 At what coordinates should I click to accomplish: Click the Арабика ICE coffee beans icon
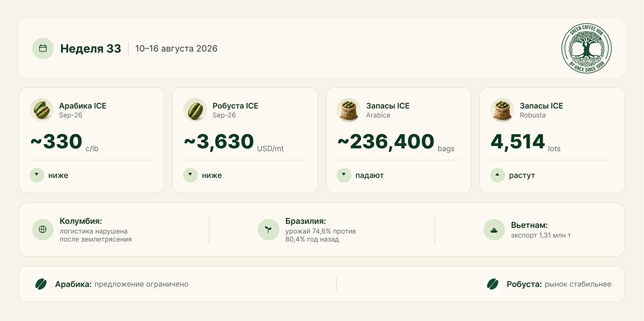tap(42, 110)
